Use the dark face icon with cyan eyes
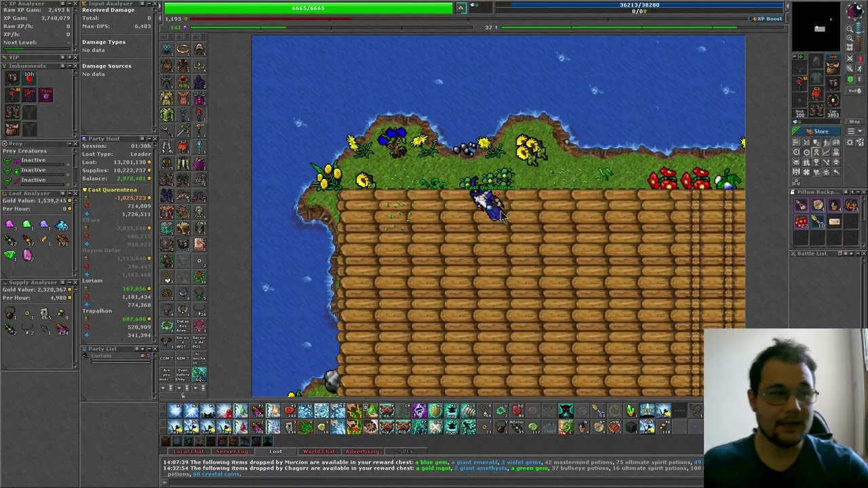The height and width of the screenshot is (488, 868). pyautogui.click(x=566, y=410)
